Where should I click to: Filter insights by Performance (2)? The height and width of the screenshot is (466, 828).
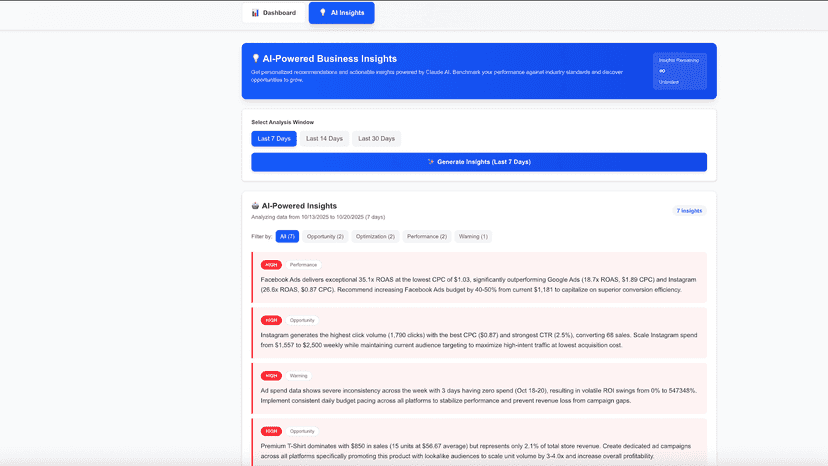[427, 236]
